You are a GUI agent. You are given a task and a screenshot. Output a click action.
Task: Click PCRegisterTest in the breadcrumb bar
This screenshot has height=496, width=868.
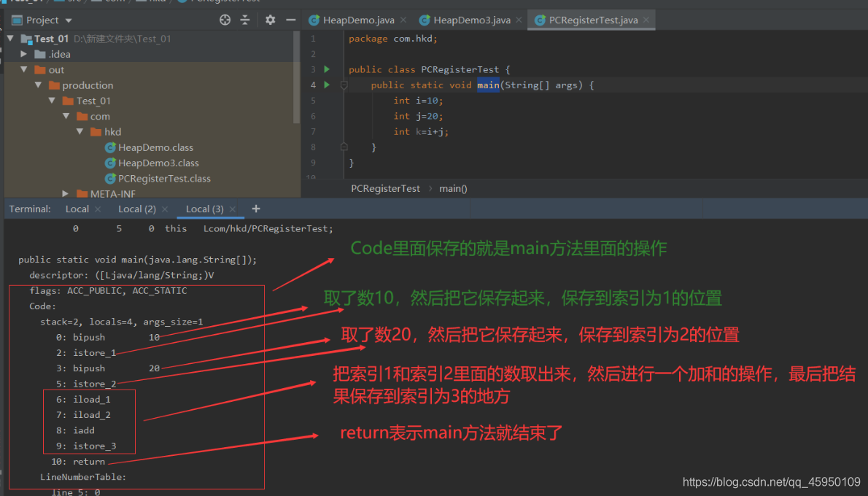[385, 189]
